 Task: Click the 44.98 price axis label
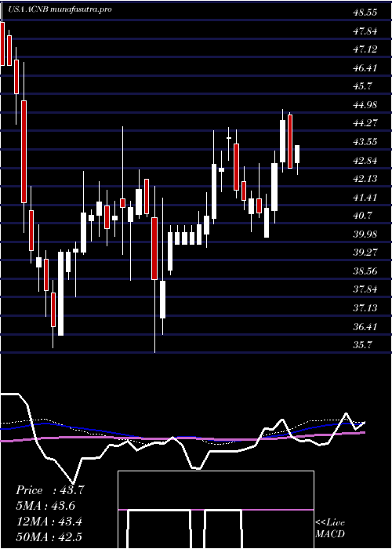pos(365,104)
